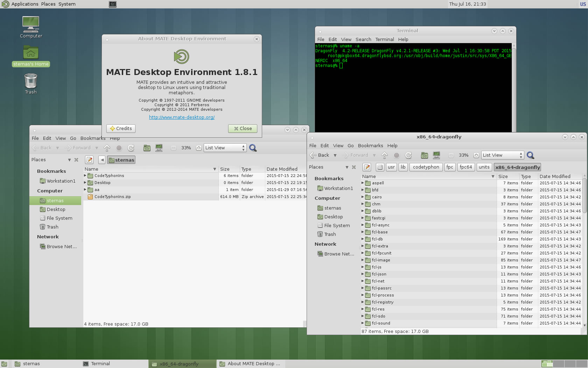Click scrollbar down arrow in x86_64-dragonfly list
This screenshot has height=368, width=588.
(x=584, y=326)
